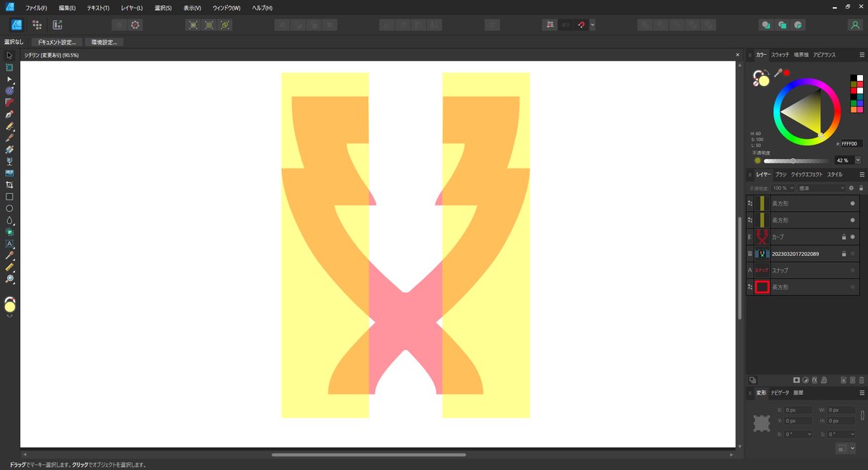Select the Place Image tool
Viewport: 868px width, 470px height.
(9, 173)
